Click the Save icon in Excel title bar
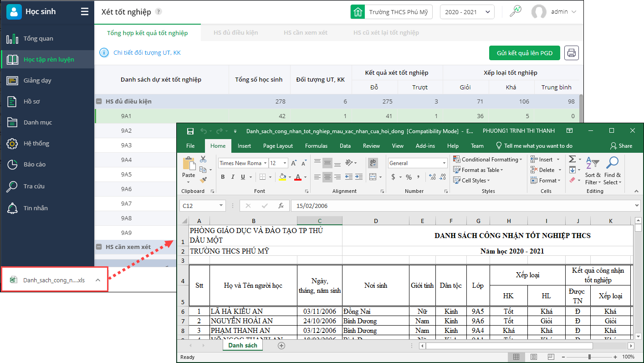 pos(190,131)
